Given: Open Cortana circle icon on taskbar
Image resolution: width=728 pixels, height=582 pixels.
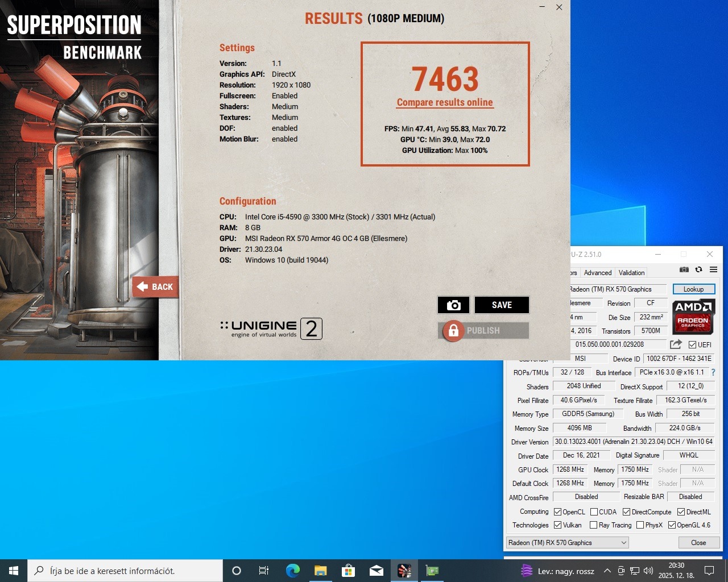Looking at the screenshot, I should tap(237, 571).
